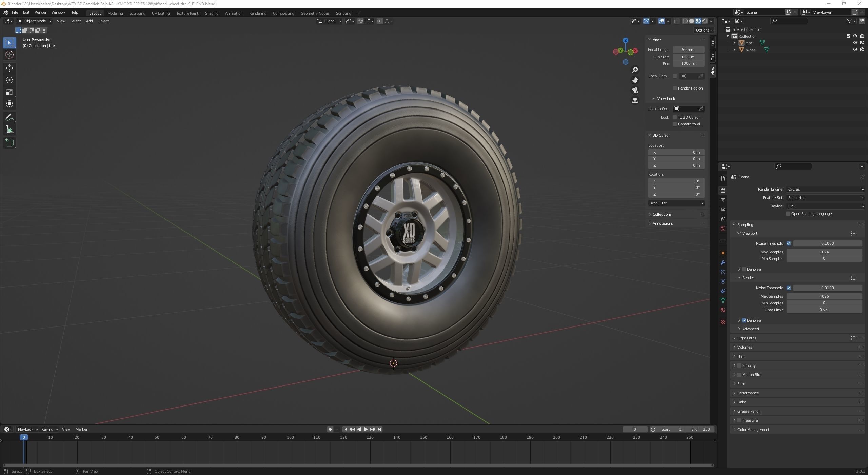Viewport: 868px width, 475px height.
Task: Open the Add menu in viewport header
Action: pos(89,21)
